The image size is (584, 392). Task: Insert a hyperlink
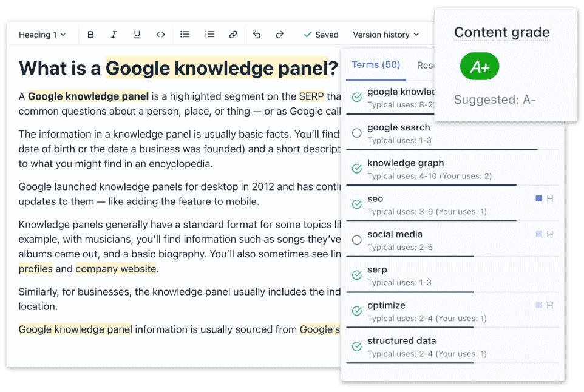(x=233, y=35)
